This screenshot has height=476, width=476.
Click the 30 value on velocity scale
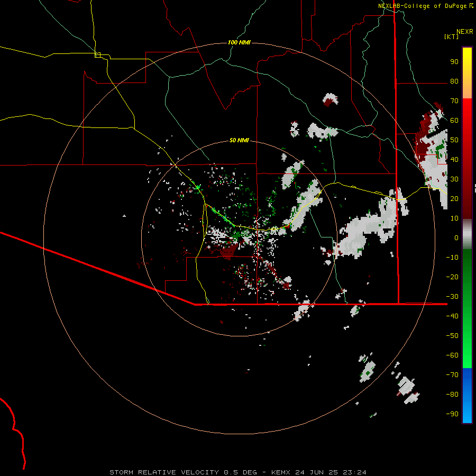click(x=454, y=179)
